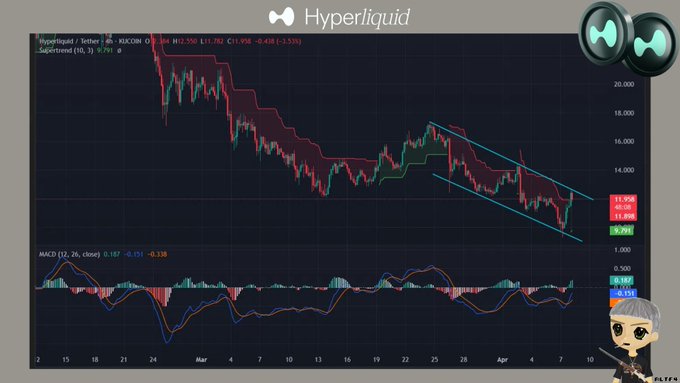The height and width of the screenshot is (383, 680).
Task: Click the 19 date label on the time axis
Action: point(376,360)
